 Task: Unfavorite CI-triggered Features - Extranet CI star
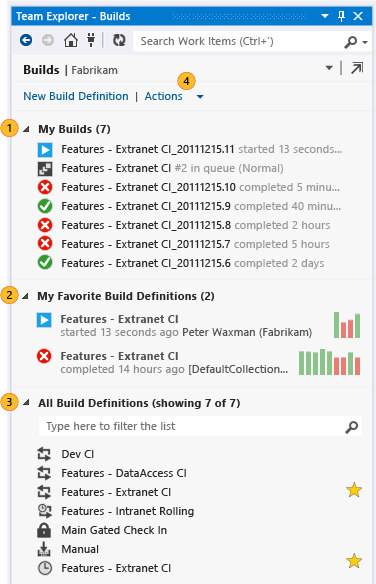click(354, 490)
